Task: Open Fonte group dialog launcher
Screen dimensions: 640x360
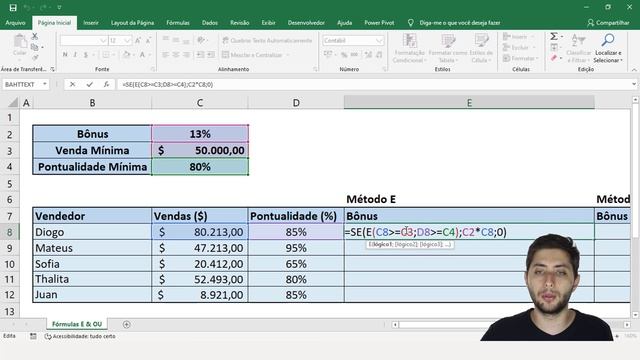Action: 153,69
